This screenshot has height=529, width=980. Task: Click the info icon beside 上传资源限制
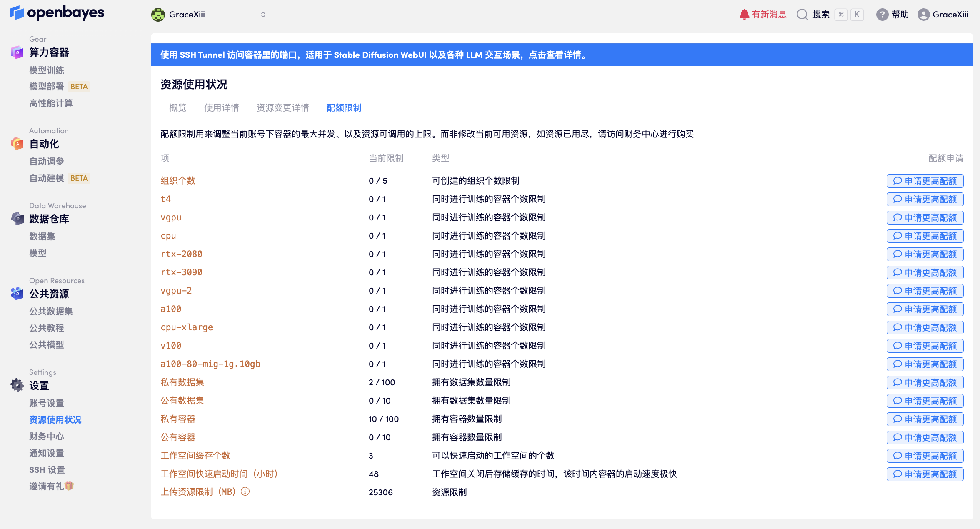[x=245, y=492]
